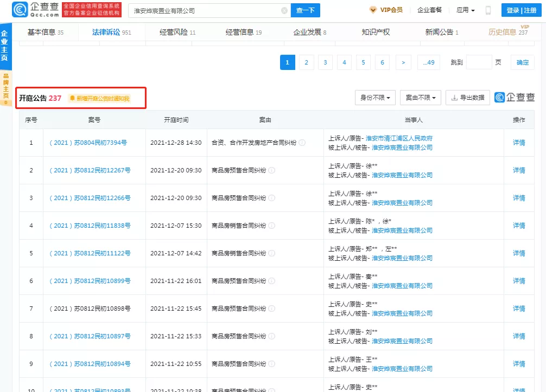Click the next page arrow button
This screenshot has height=392, width=546.
pyautogui.click(x=403, y=62)
